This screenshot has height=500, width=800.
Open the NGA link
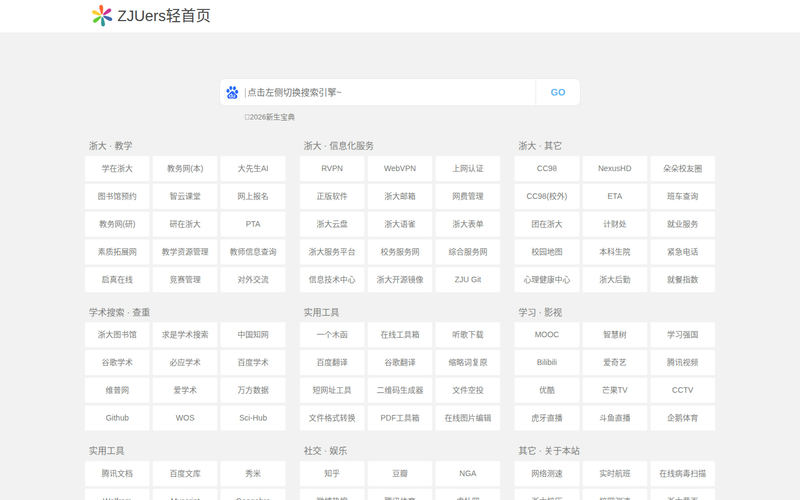(x=468, y=473)
